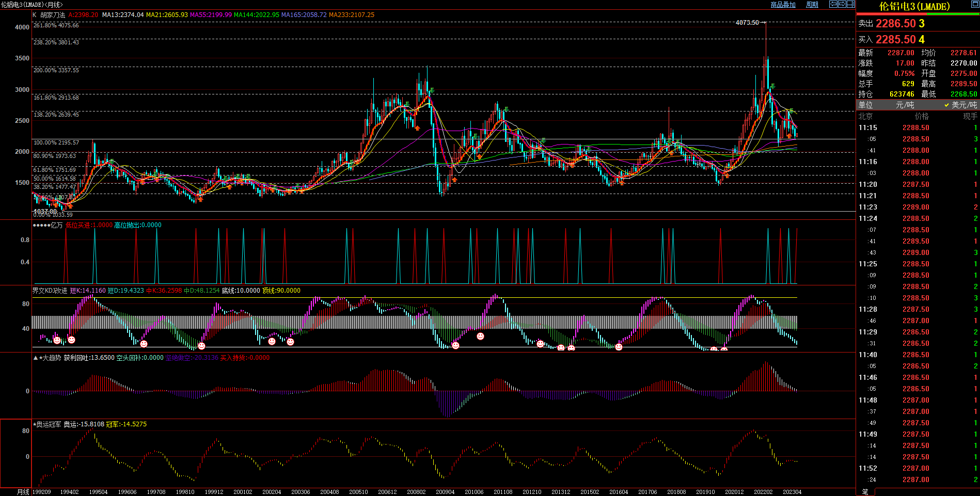Click the 伦铝电3(LMADE) panel title

914,7
